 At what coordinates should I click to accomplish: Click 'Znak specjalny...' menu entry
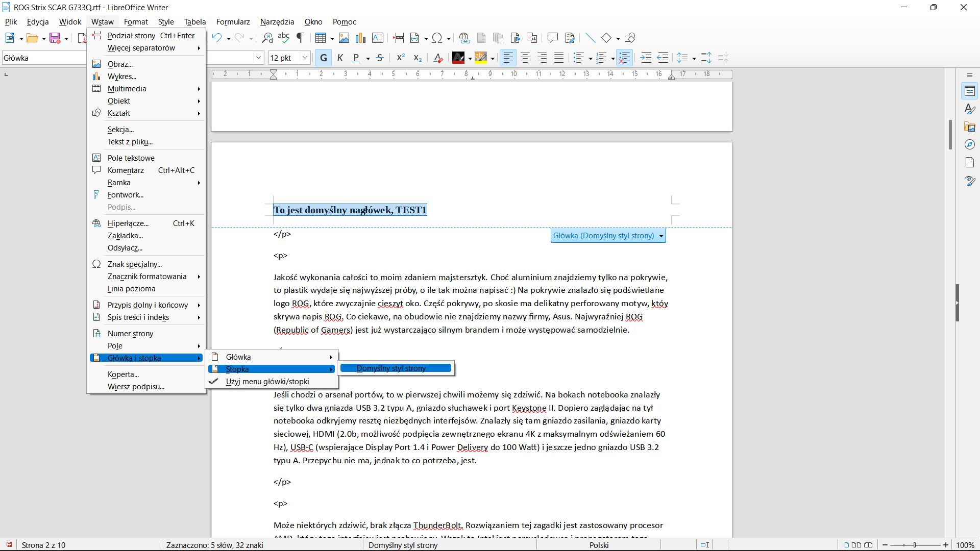coord(134,264)
